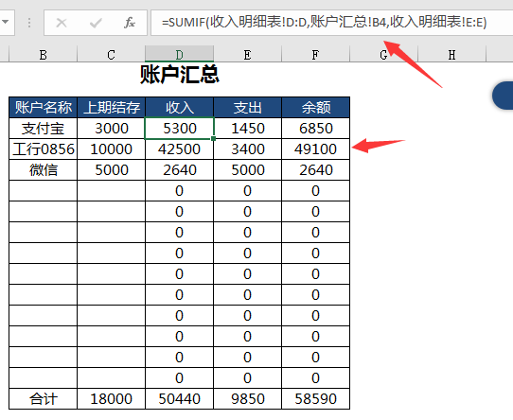Click the formula bar options dots handle
Screen dimensions: 513x420
tap(29, 23)
